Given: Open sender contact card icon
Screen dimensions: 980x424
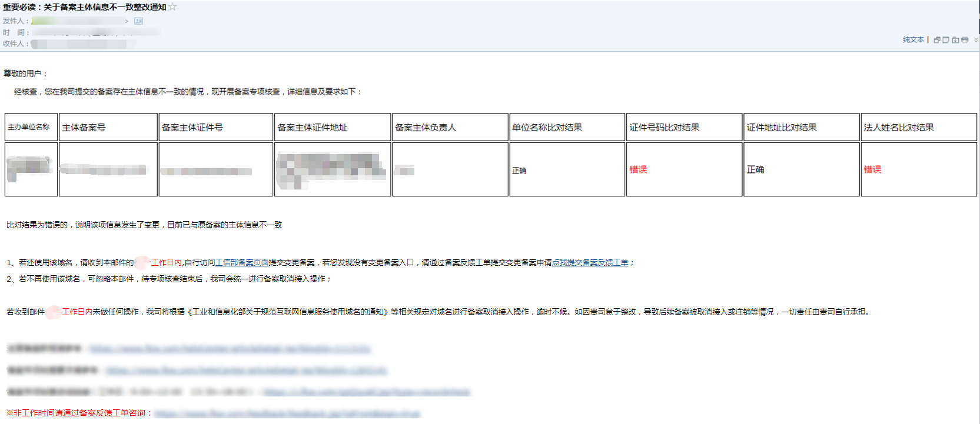Looking at the screenshot, I should [139, 21].
